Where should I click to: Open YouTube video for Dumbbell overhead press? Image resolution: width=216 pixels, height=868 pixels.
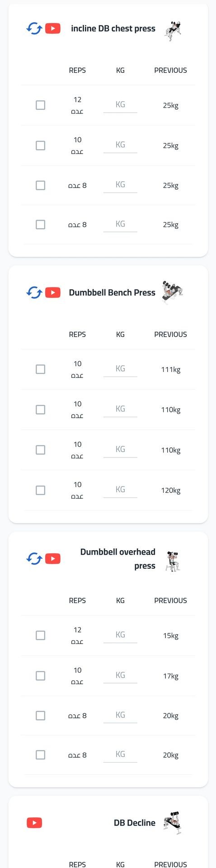[53, 559]
